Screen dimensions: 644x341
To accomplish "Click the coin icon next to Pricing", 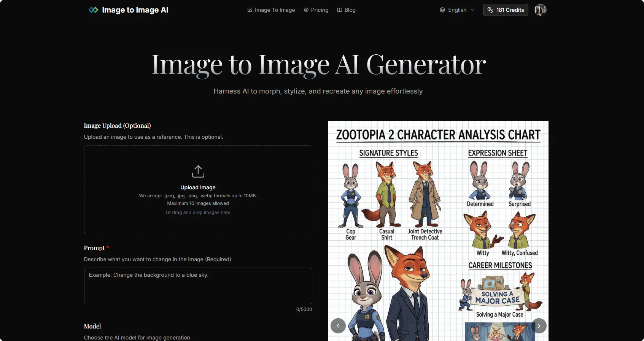I will click(306, 10).
